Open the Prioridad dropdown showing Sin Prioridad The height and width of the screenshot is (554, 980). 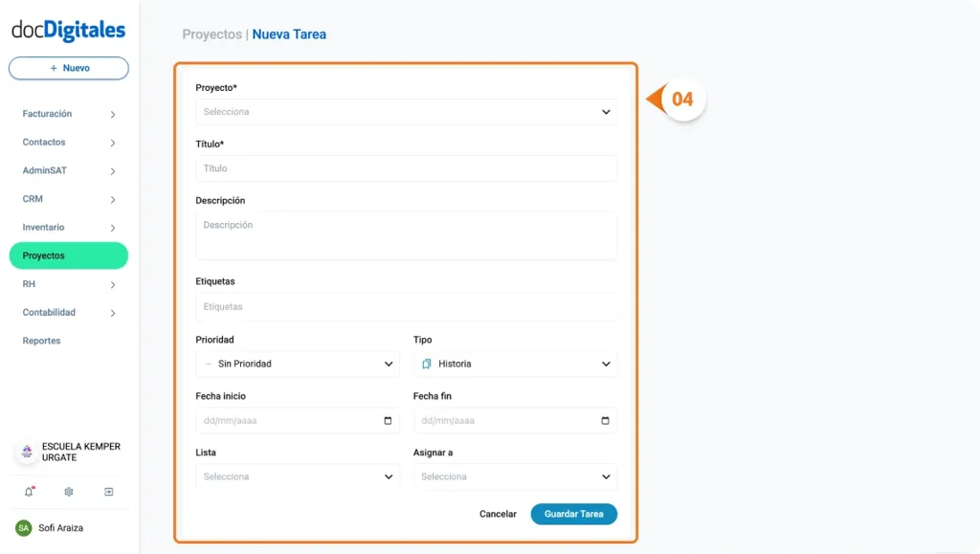[297, 364]
